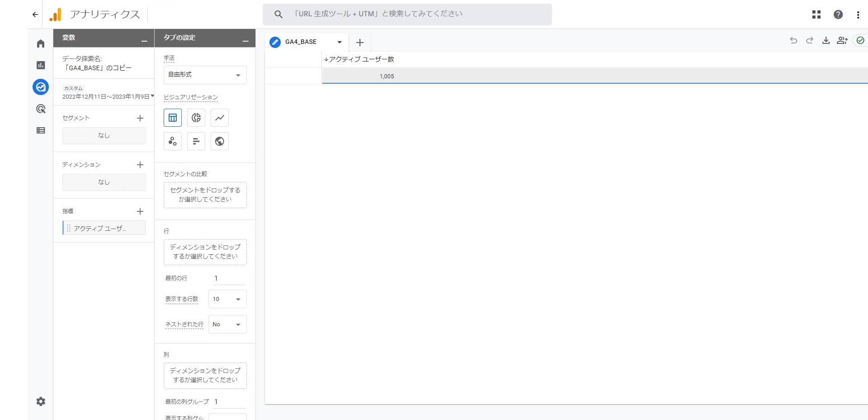Click the 行 dimension drop zone
This screenshot has width=868, height=420.
[x=205, y=252]
